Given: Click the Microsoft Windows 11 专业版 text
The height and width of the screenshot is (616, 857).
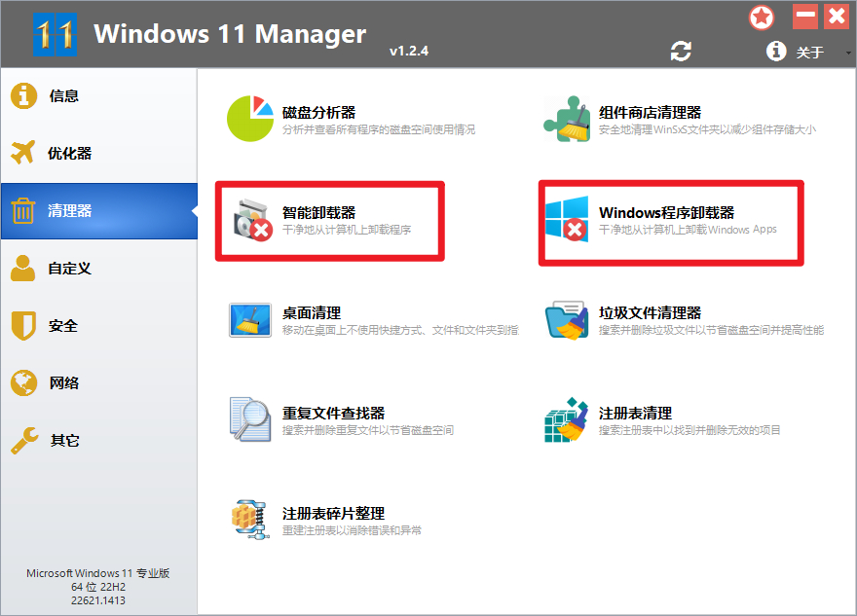Looking at the screenshot, I should pyautogui.click(x=97, y=573).
